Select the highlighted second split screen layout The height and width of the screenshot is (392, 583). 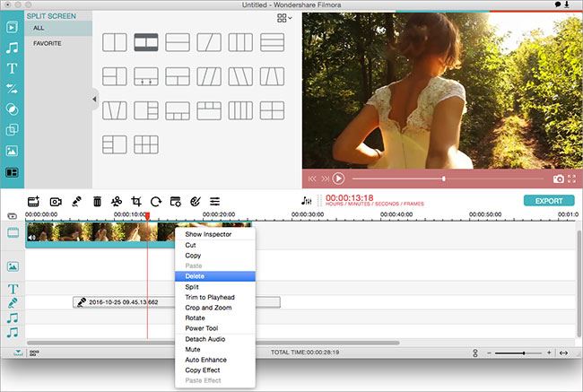coord(145,42)
